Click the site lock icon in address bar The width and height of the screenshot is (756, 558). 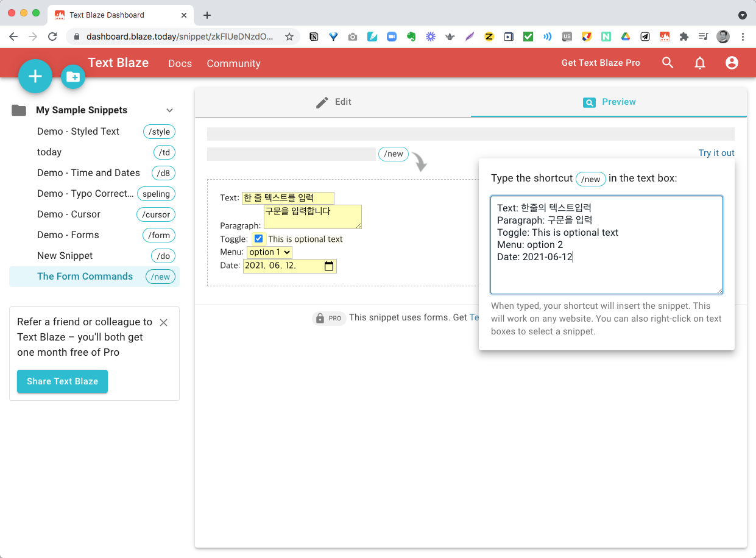point(77,37)
